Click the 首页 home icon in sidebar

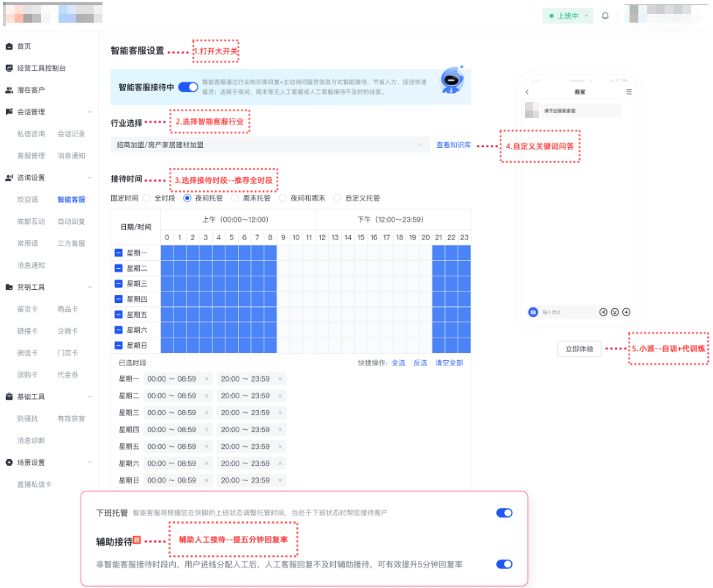pos(8,46)
